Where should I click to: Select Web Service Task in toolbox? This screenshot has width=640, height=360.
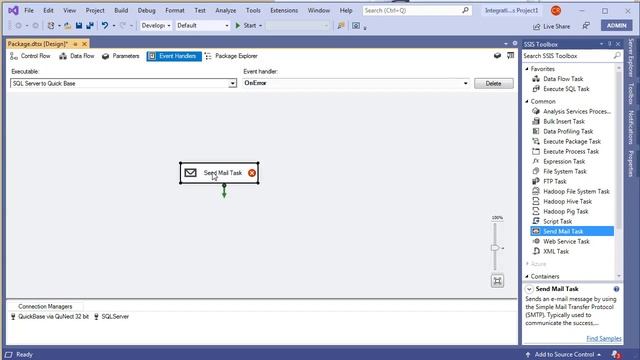point(566,241)
